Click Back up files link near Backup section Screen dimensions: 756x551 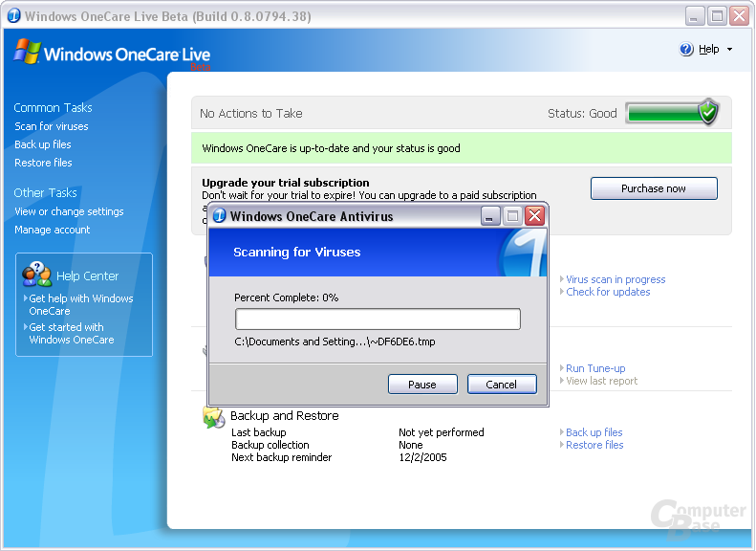click(x=594, y=432)
